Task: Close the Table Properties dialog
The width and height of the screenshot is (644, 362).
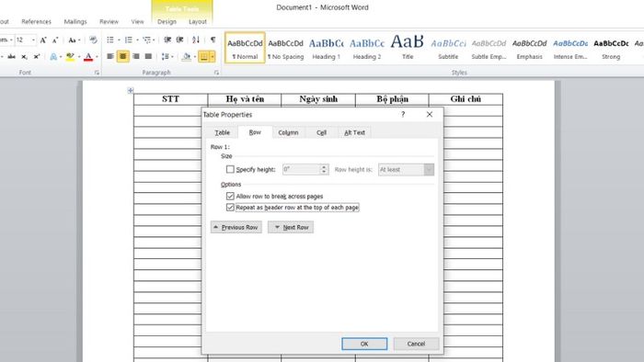Action: (430, 114)
